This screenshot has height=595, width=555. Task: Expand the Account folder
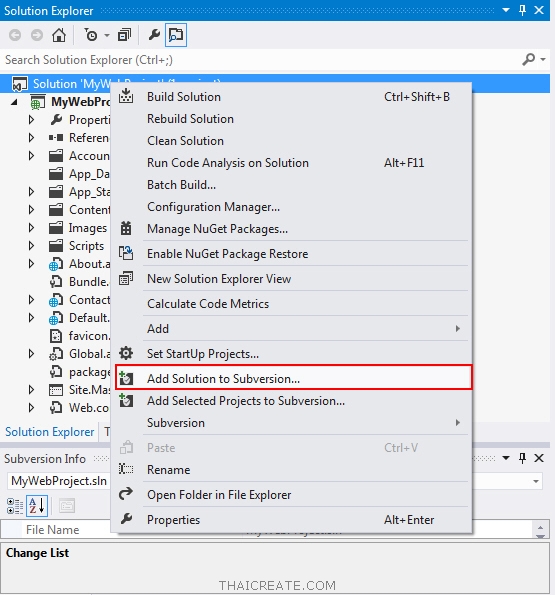(x=31, y=156)
